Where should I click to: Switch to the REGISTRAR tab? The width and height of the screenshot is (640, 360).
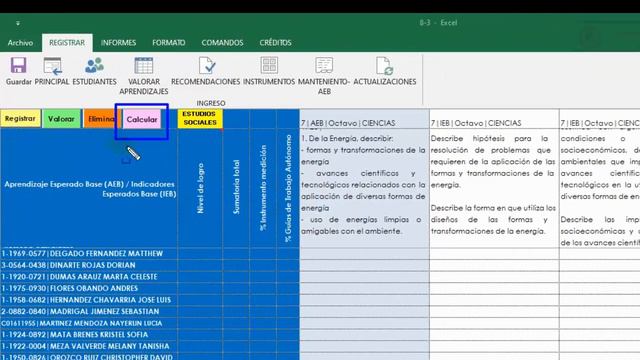pyautogui.click(x=67, y=42)
